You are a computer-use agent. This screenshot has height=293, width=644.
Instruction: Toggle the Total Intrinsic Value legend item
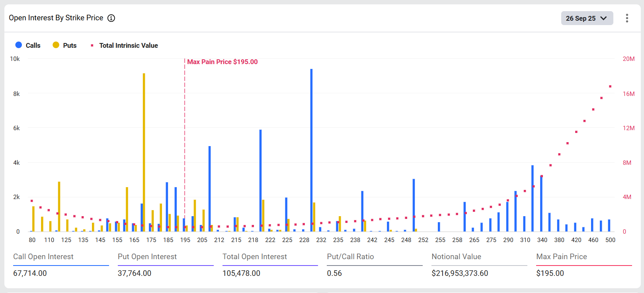click(x=124, y=45)
